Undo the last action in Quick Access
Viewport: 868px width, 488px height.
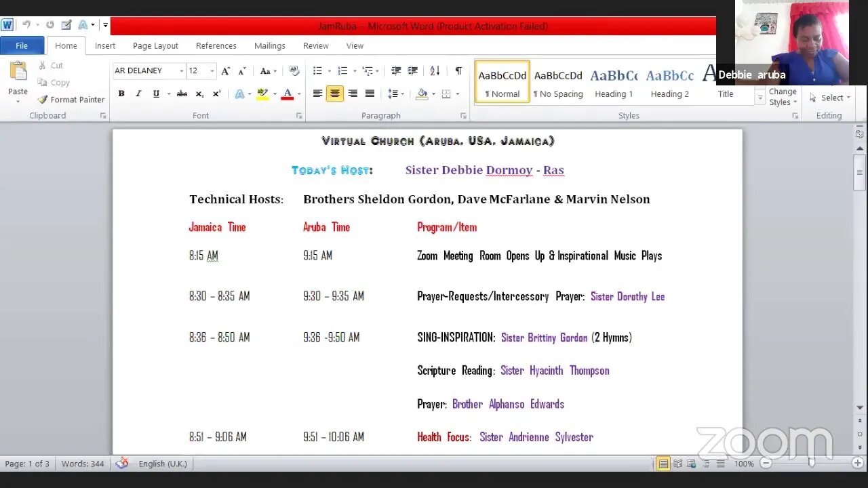(x=26, y=25)
